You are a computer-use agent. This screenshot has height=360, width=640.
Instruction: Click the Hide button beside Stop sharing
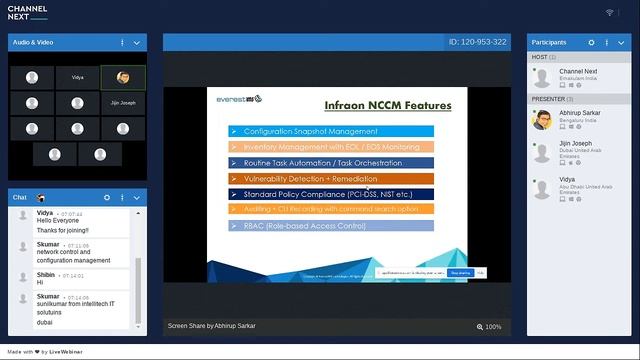pos(480,273)
